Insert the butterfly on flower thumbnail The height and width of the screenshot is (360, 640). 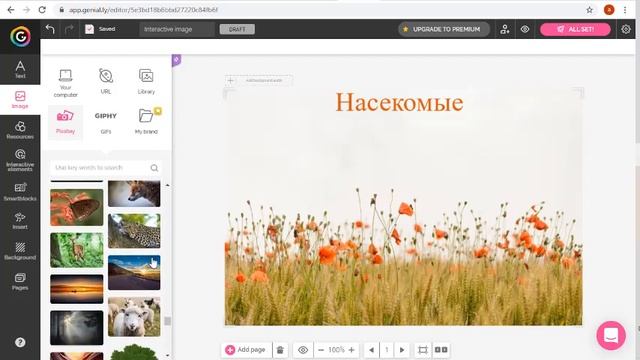pyautogui.click(x=77, y=207)
